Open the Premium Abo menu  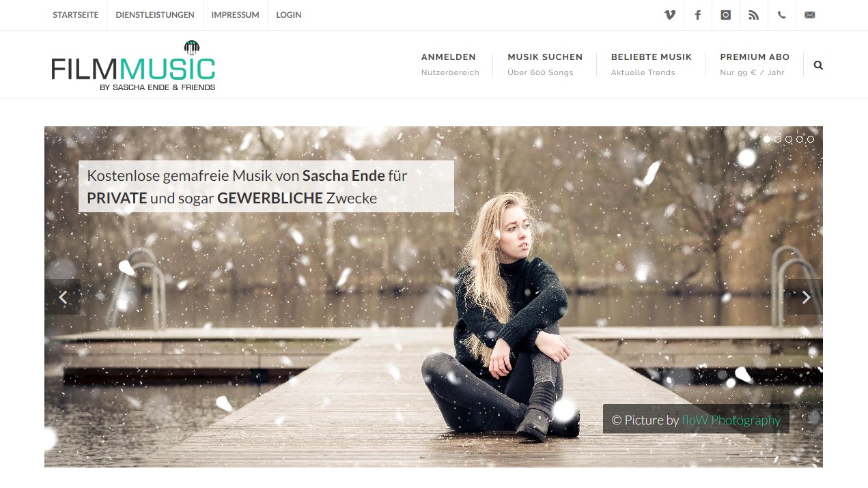tap(755, 64)
